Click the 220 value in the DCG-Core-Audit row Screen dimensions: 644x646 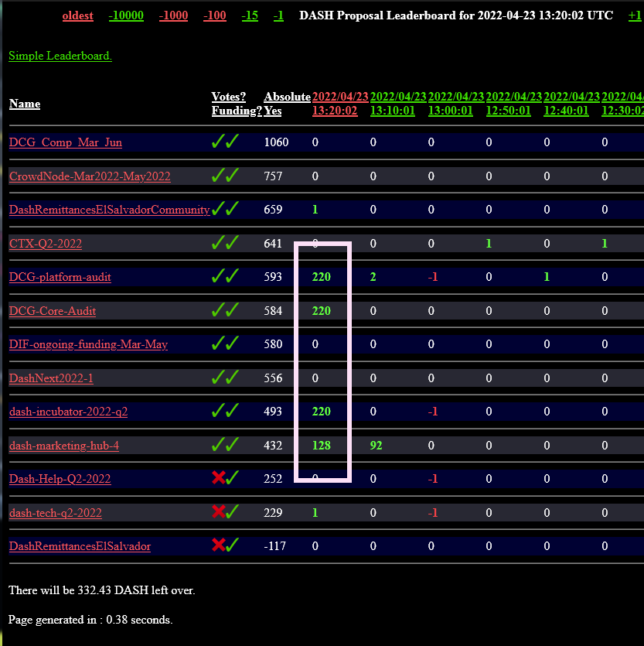pos(321,311)
